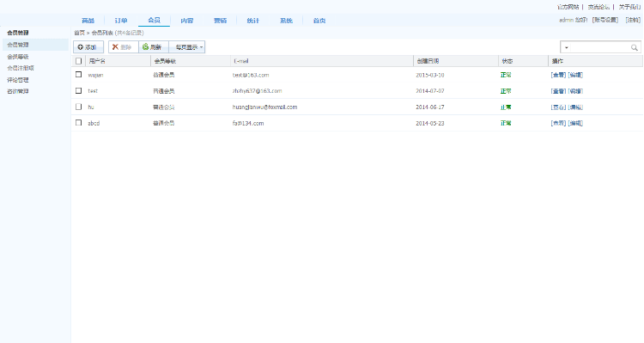The image size is (644, 343).
Task: Open the 首页 tab in top navigation
Action: click(x=319, y=21)
